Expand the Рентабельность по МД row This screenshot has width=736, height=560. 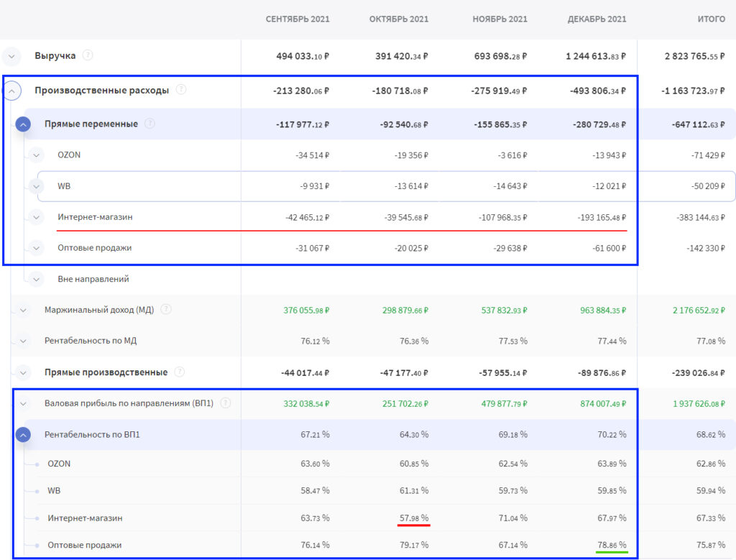(24, 341)
